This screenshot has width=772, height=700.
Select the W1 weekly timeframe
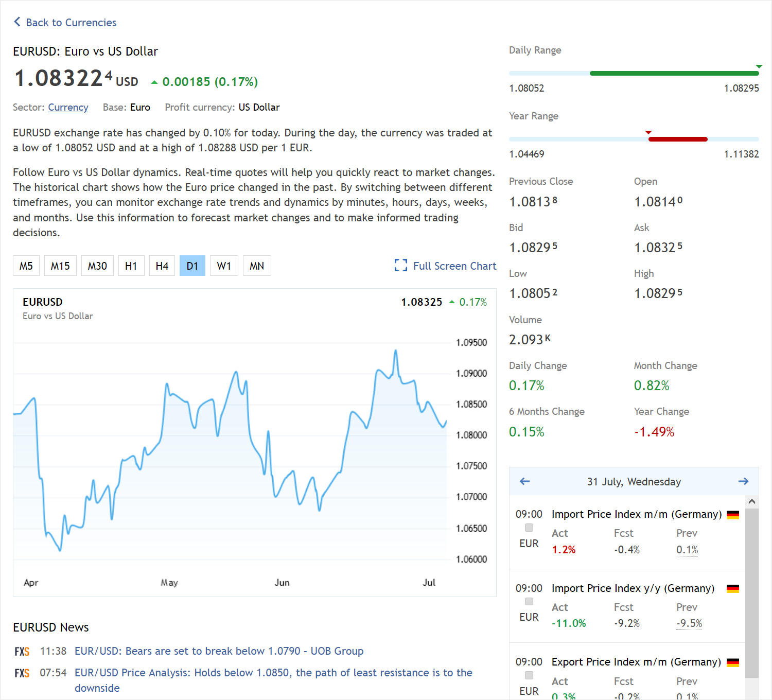[x=224, y=266]
